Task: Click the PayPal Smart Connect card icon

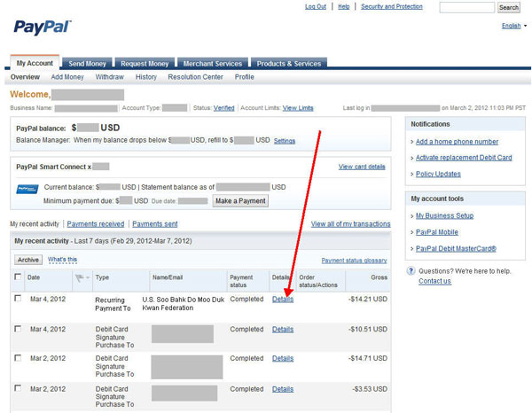Action: pyautogui.click(x=27, y=189)
